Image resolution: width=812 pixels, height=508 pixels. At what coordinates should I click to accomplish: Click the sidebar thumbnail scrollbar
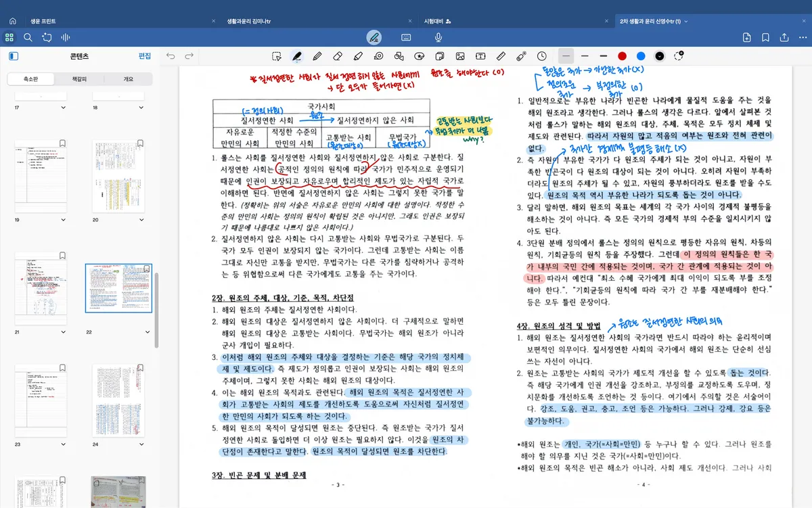tap(156, 310)
